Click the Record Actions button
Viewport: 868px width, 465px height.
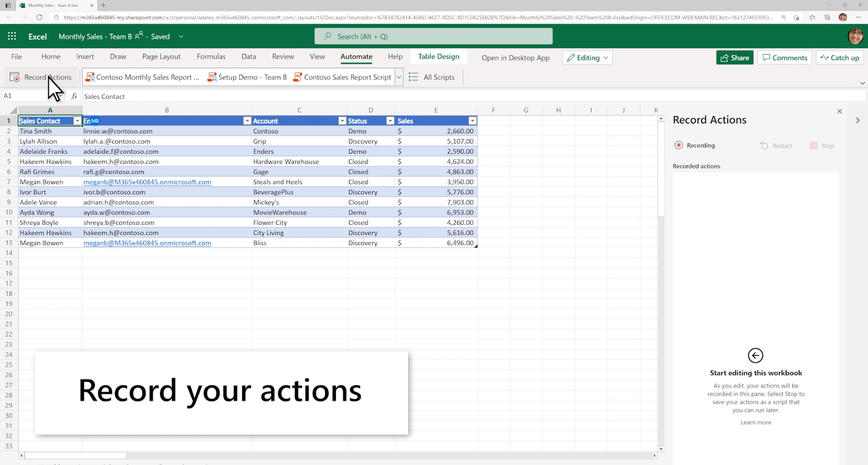coord(41,77)
